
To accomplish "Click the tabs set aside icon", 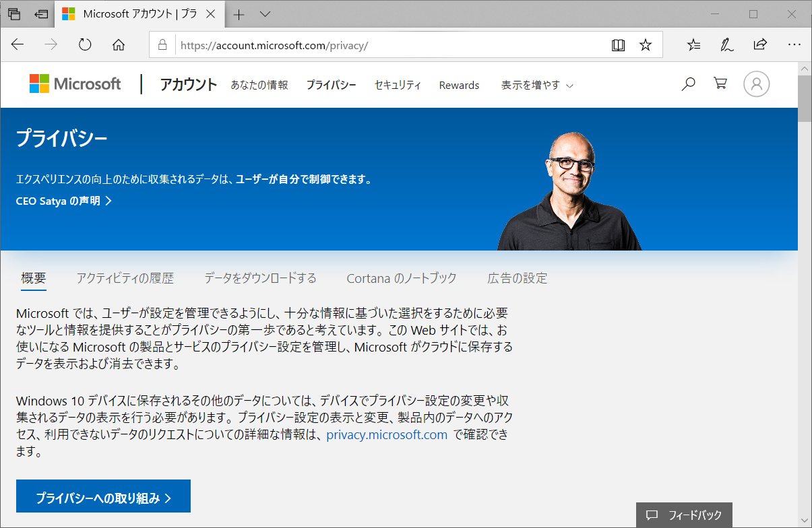I will pos(15,13).
